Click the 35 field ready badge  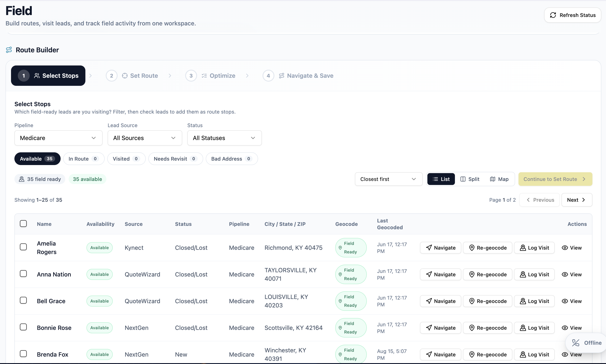coord(40,179)
